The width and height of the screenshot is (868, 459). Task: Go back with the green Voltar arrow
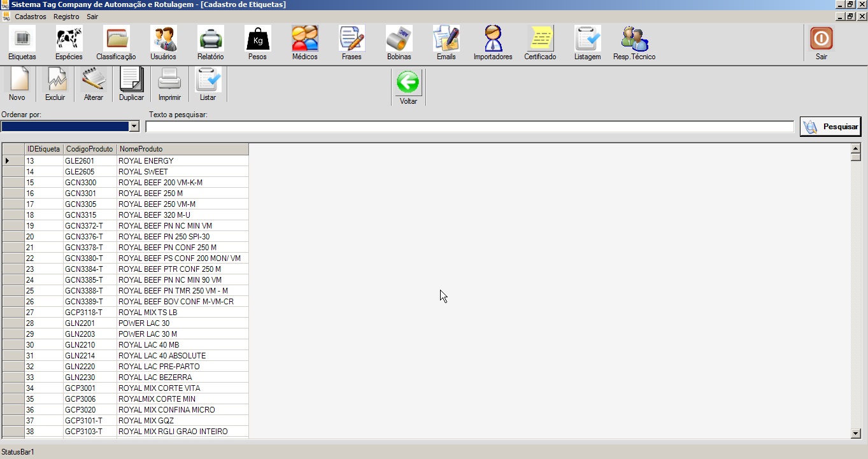pos(408,82)
